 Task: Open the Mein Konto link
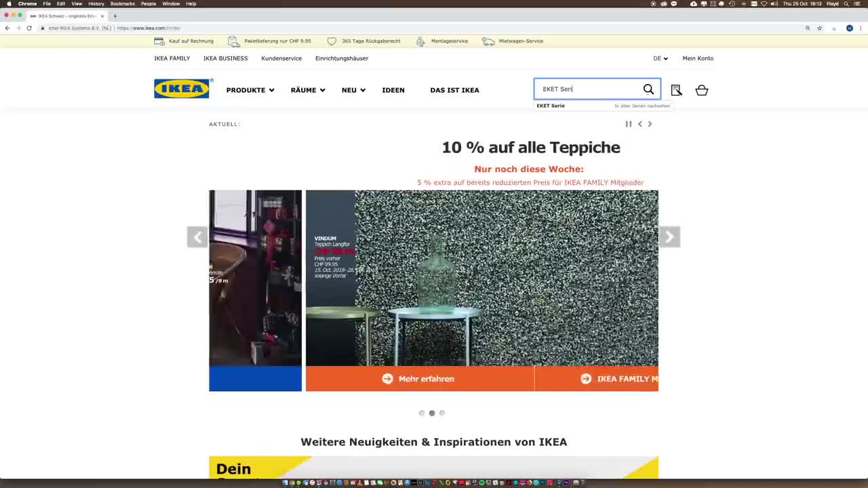[x=698, y=58]
